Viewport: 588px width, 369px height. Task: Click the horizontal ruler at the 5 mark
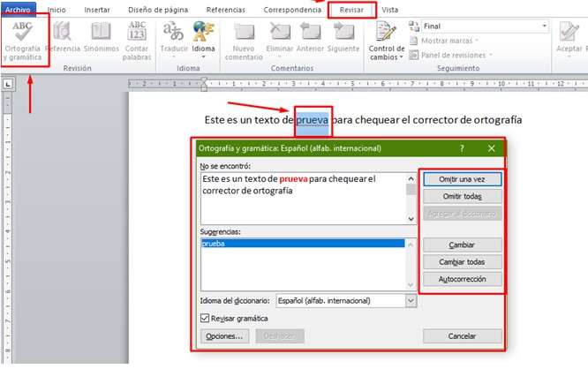tap(352, 84)
